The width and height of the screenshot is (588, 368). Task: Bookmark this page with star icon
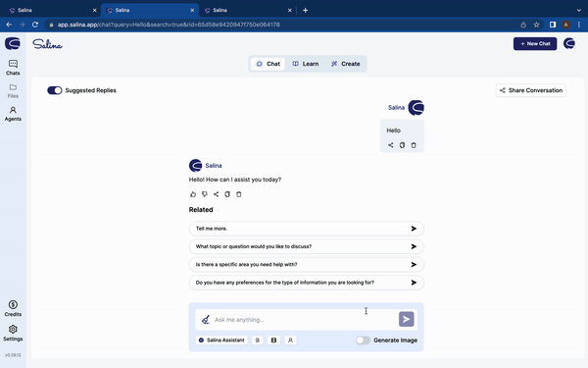(536, 25)
